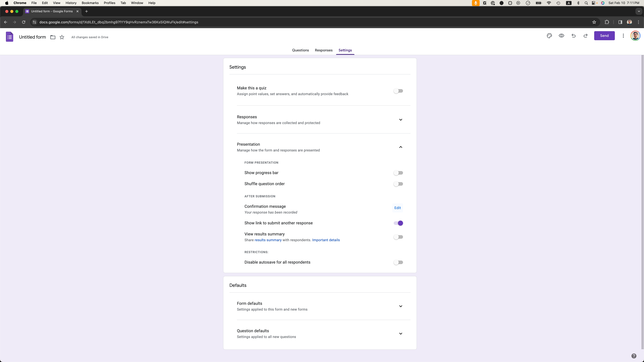Open Siri icon in menu bar
This screenshot has height=362, width=644.
pyautogui.click(x=603, y=3)
